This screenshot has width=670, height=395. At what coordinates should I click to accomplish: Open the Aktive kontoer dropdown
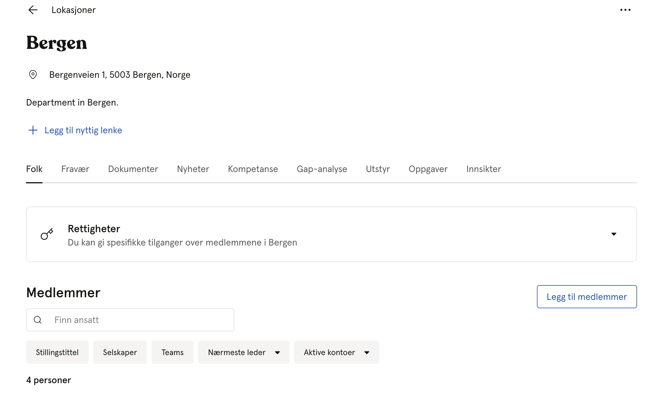coord(337,352)
